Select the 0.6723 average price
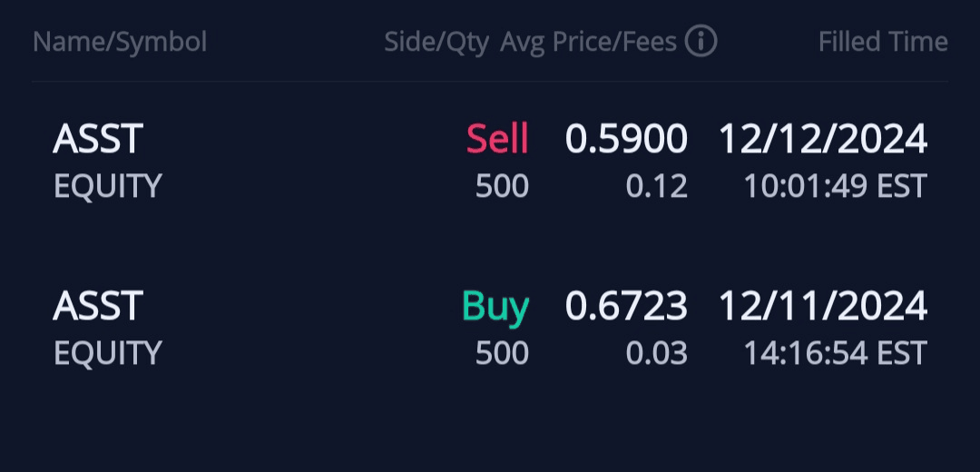 pos(626,306)
